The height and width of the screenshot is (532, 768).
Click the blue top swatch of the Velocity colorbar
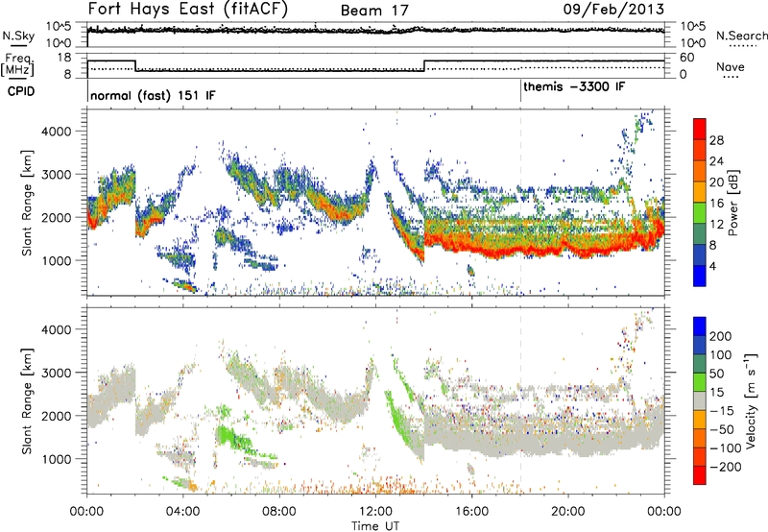click(700, 326)
